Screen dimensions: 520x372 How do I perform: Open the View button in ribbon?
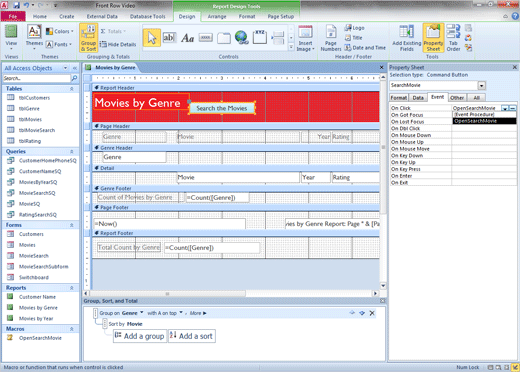(x=11, y=37)
